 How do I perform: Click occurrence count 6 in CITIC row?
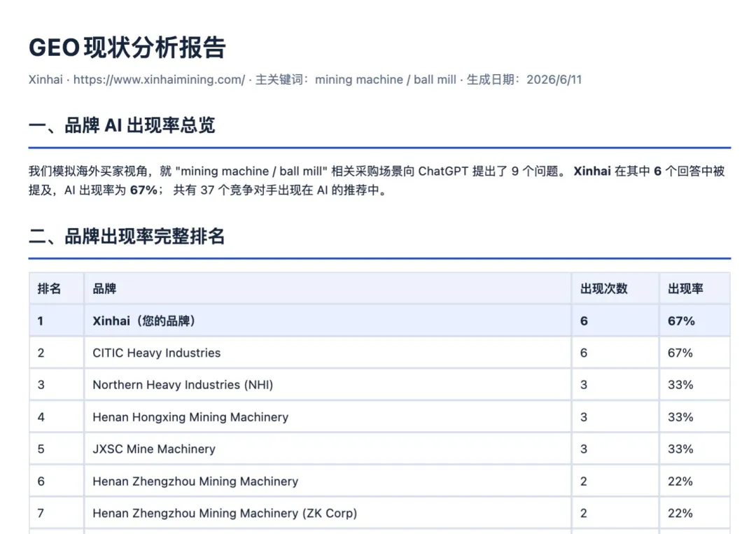click(x=584, y=353)
